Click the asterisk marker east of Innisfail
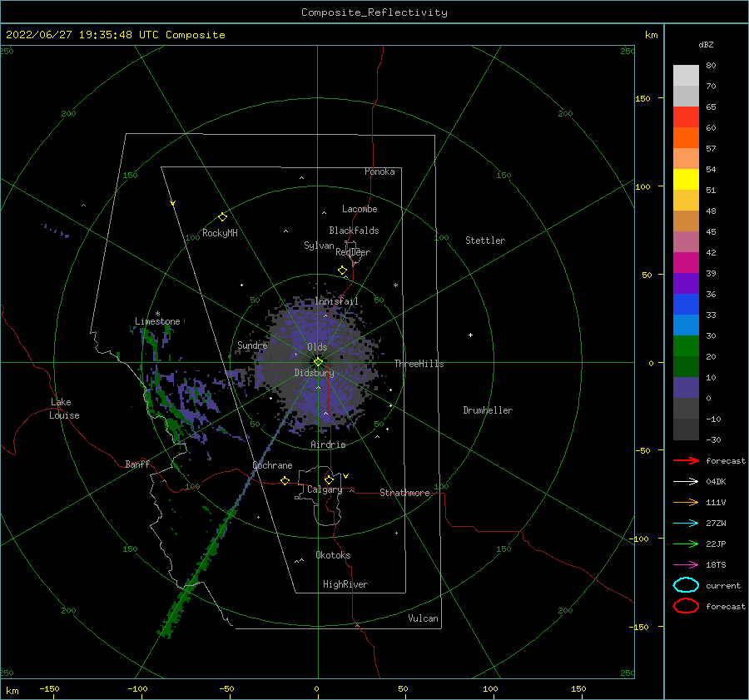 (x=395, y=285)
